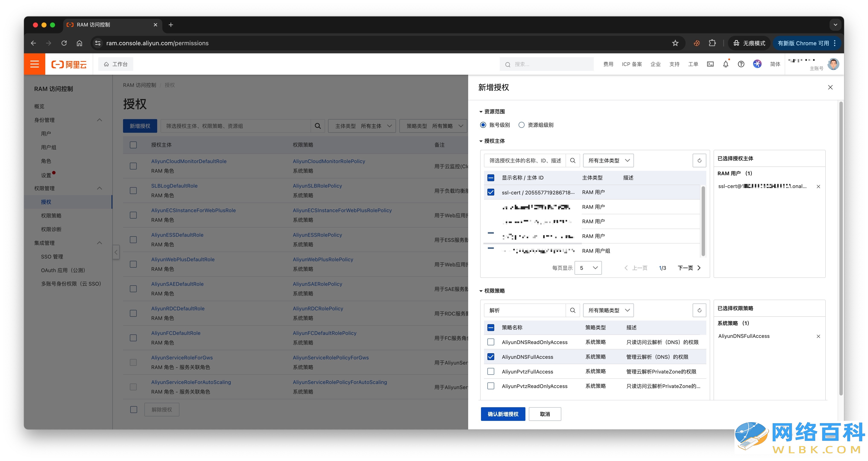Click the browser address bar URL
Viewport: 868px width, 461px height.
157,43
